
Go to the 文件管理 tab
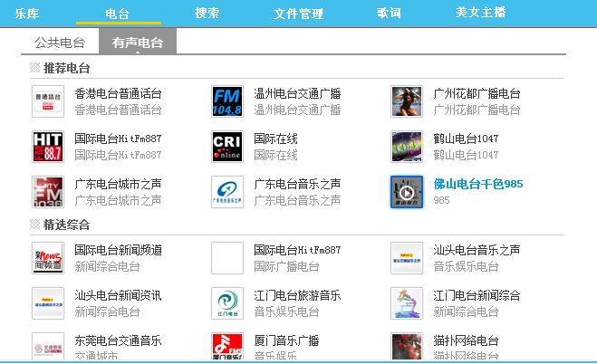[x=298, y=14]
